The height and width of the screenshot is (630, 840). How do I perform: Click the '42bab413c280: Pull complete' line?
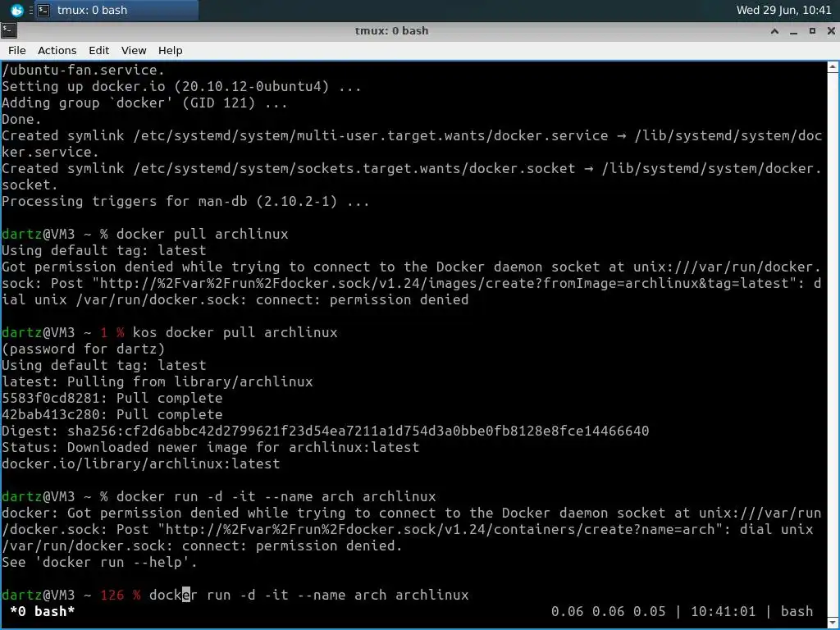point(112,414)
